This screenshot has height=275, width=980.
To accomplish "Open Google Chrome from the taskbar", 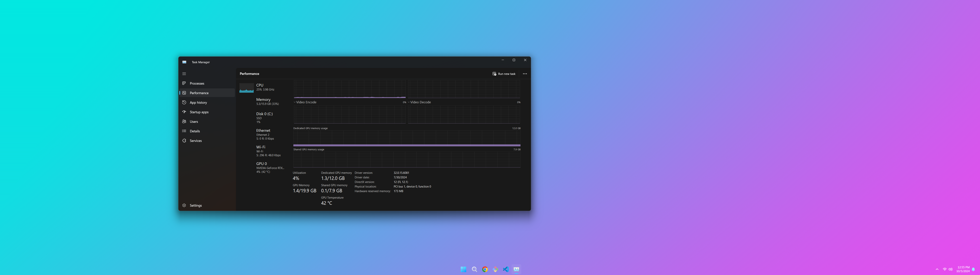I will [485, 269].
